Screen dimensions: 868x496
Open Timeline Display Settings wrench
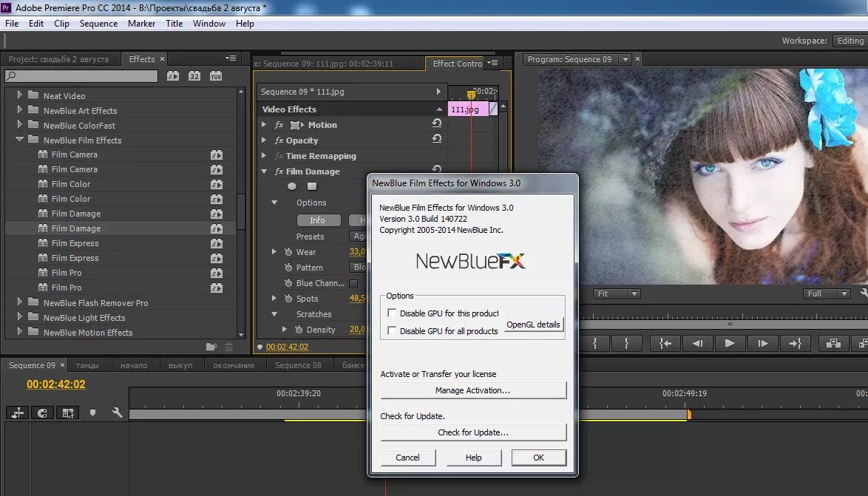(x=117, y=412)
